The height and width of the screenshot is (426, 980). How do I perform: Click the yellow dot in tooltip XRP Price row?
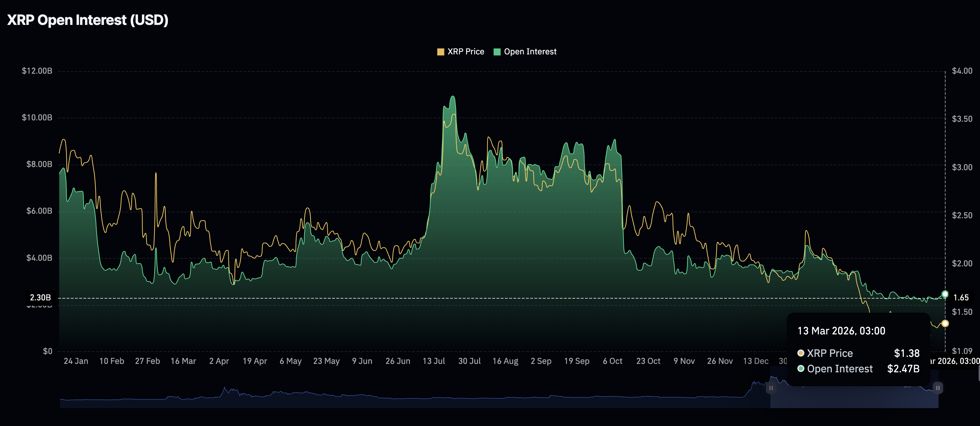(801, 353)
